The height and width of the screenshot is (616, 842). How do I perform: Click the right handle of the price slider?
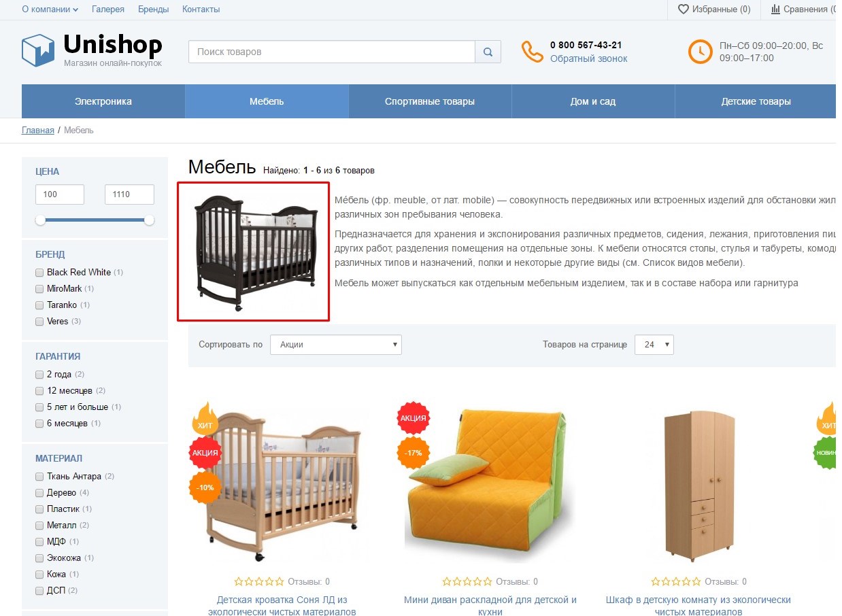[x=150, y=220]
